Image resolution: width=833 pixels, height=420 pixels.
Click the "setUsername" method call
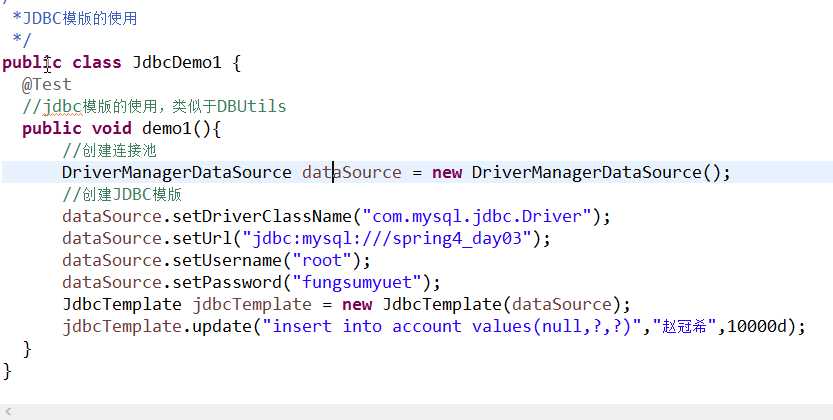pyautogui.click(x=227, y=261)
